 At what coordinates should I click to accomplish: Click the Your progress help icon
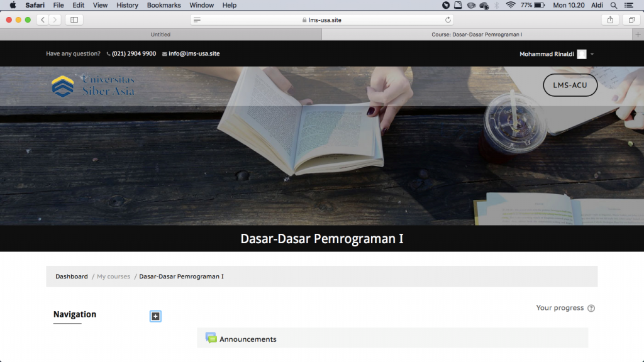click(x=591, y=308)
